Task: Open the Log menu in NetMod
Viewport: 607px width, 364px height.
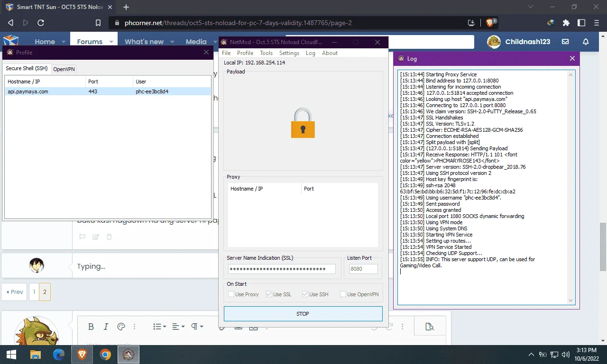Action: click(311, 53)
